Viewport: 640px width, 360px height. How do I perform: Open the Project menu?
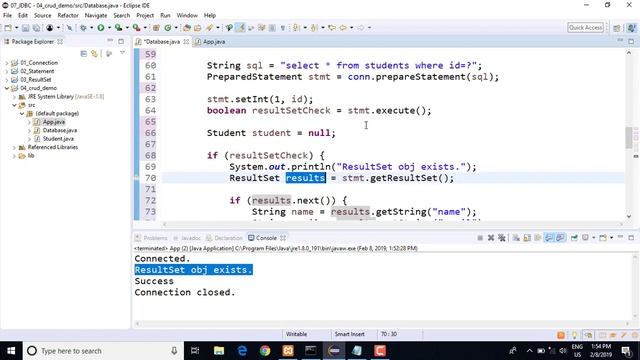tap(145, 16)
